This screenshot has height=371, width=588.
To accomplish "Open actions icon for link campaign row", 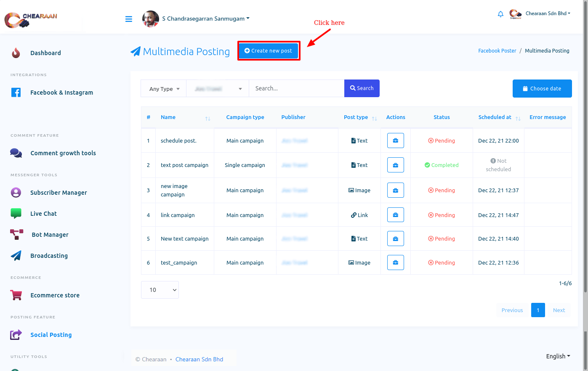I will [395, 215].
